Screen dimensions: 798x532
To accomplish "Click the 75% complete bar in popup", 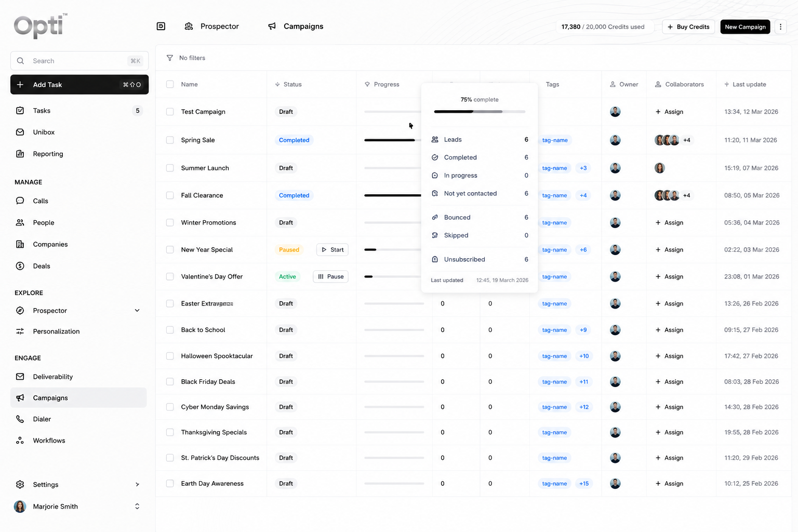I will pyautogui.click(x=480, y=112).
